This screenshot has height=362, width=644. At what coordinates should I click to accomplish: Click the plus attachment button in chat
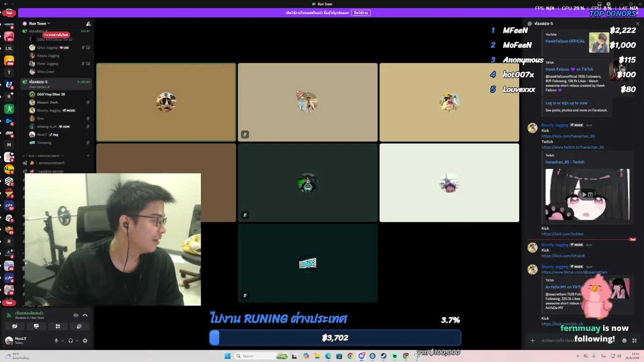532,340
